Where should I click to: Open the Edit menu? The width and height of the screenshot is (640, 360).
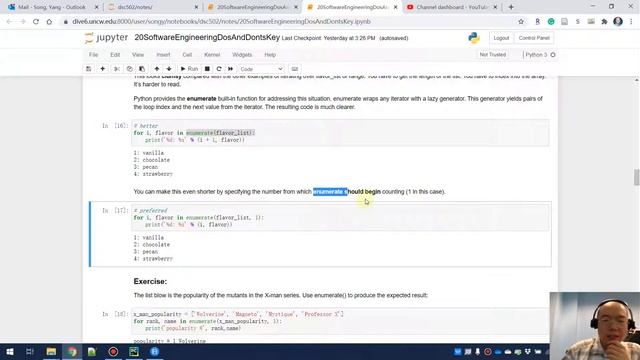coord(115,55)
